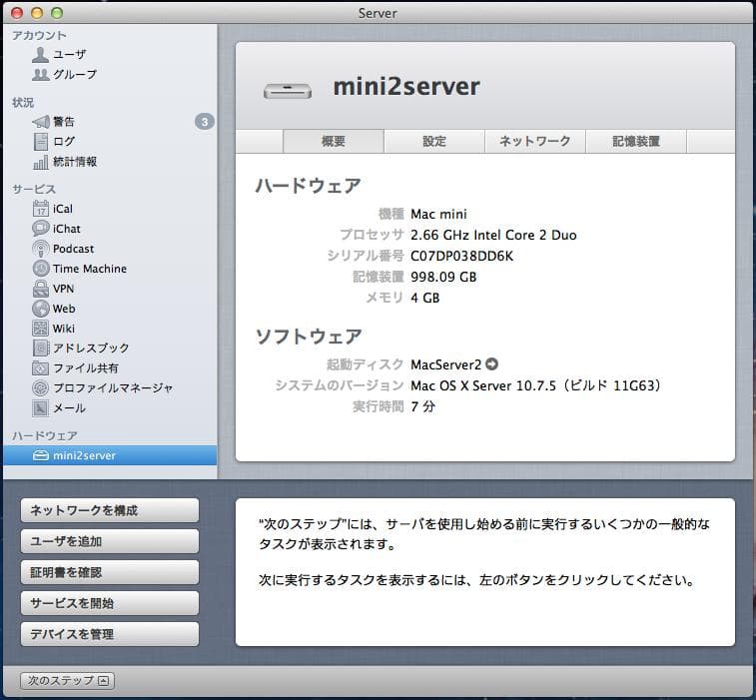Click the プロファイルマネージャ icon
Screen dimensions: 756x700
pos(41,388)
